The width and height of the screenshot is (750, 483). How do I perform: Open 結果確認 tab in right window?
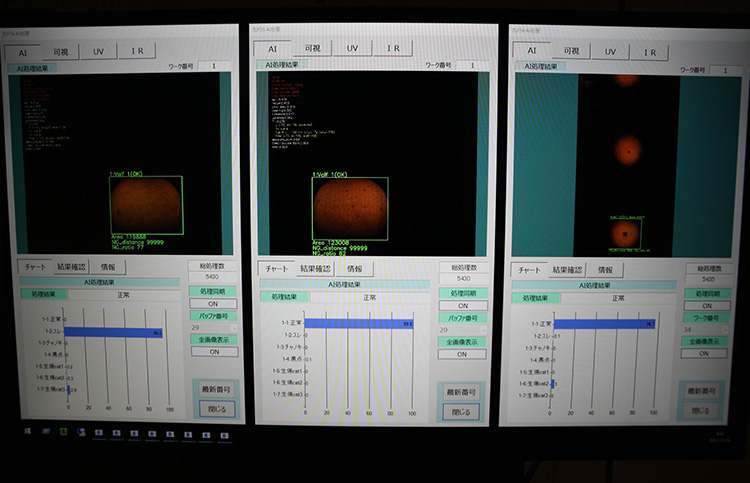[567, 270]
